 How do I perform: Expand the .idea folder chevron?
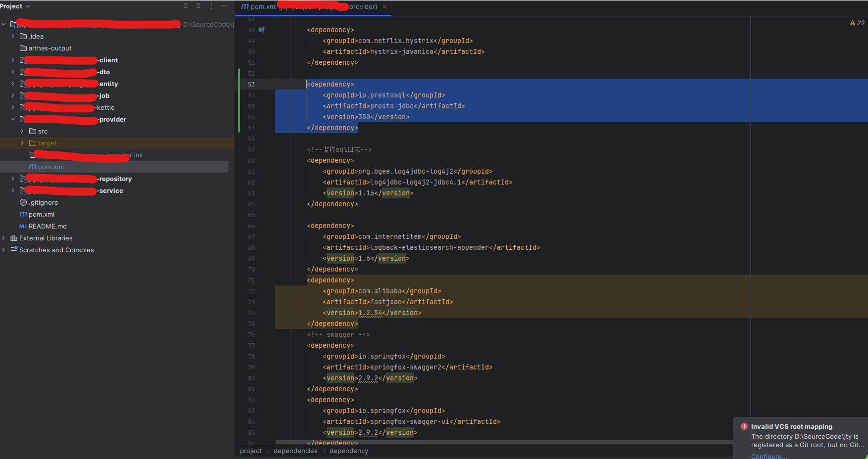pyautogui.click(x=13, y=36)
